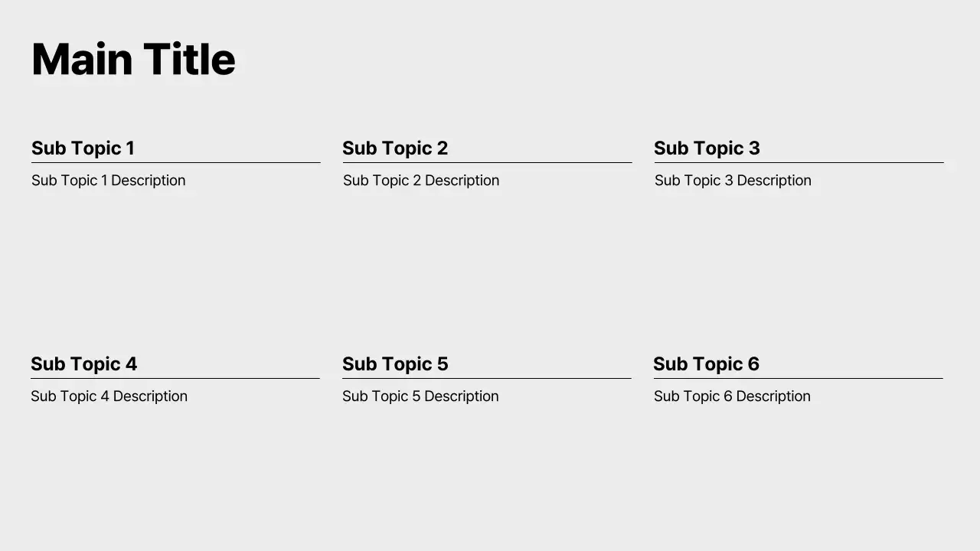
Task: Select the "Sub Topic 2 Description" text box
Action: click(421, 181)
